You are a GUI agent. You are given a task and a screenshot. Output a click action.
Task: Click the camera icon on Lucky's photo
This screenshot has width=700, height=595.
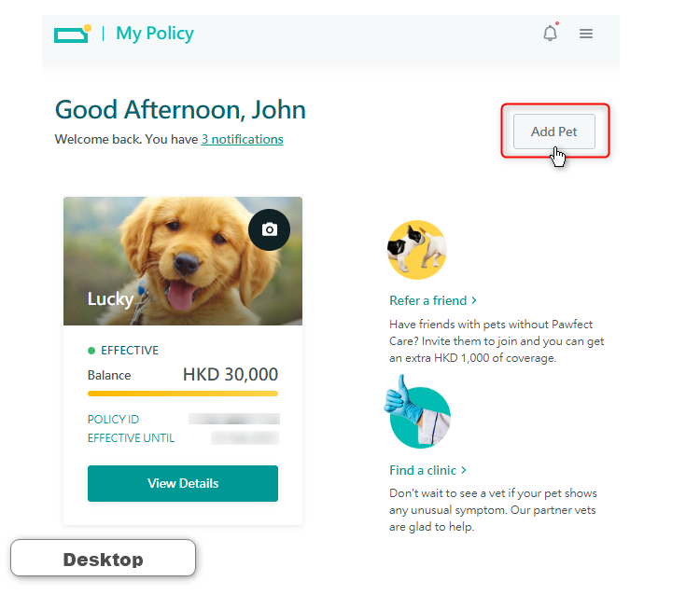tap(269, 229)
